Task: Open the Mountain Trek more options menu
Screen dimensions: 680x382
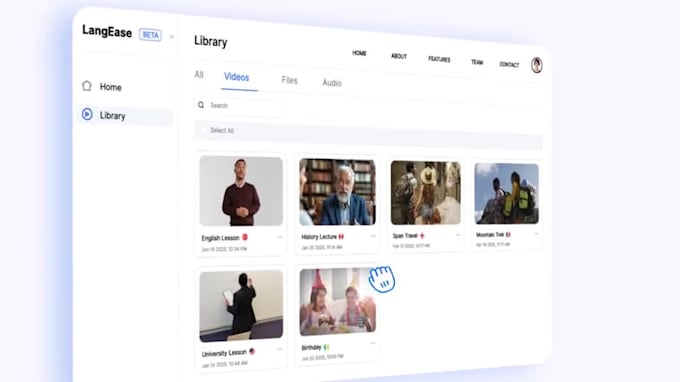Action: (536, 234)
